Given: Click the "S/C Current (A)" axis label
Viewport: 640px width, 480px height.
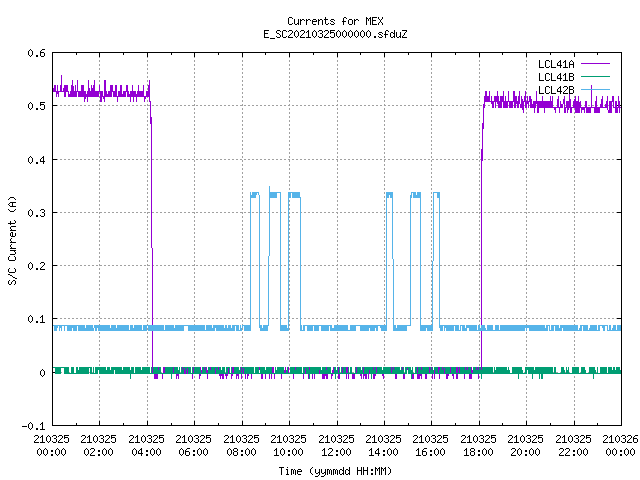Looking at the screenshot, I should 12,240.
